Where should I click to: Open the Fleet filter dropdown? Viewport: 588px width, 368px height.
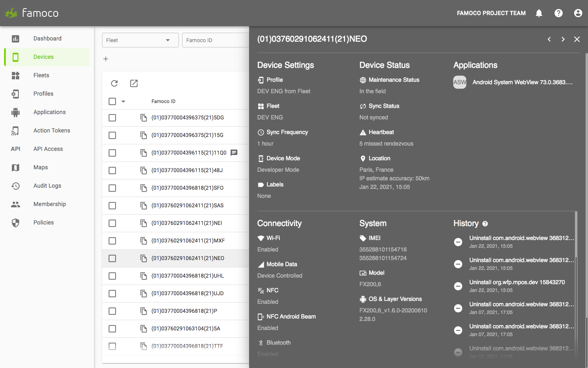(x=140, y=40)
